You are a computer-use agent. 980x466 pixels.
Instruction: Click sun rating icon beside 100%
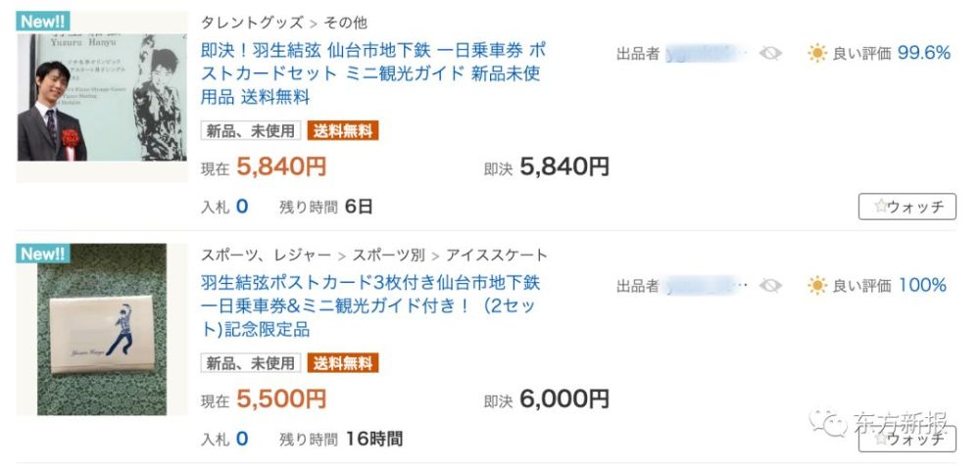817,286
